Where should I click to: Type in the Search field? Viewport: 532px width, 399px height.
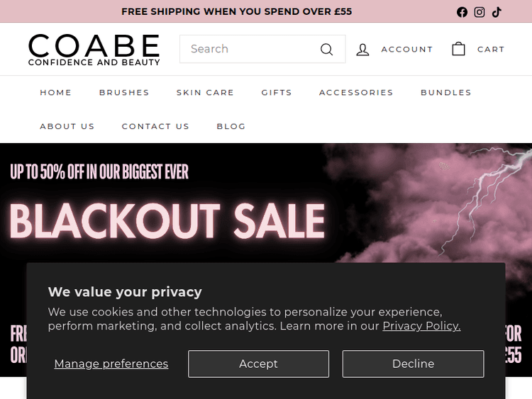tap(248, 49)
